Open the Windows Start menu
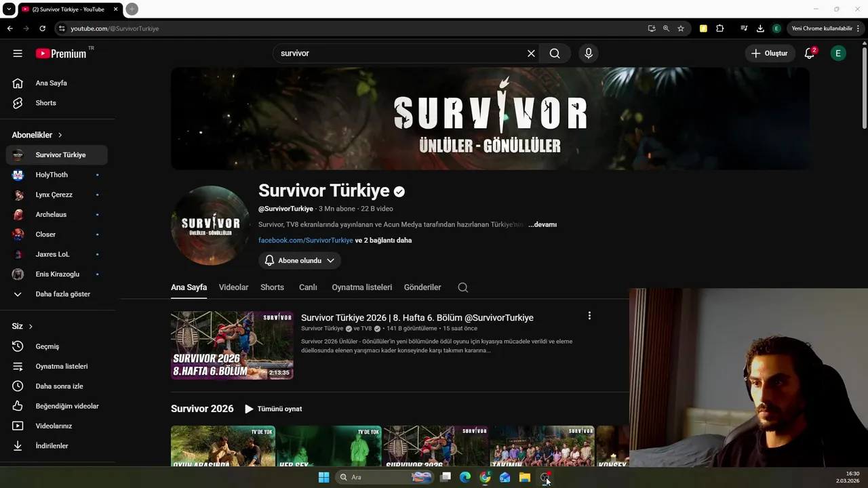Viewport: 868px width, 488px height. click(x=323, y=477)
